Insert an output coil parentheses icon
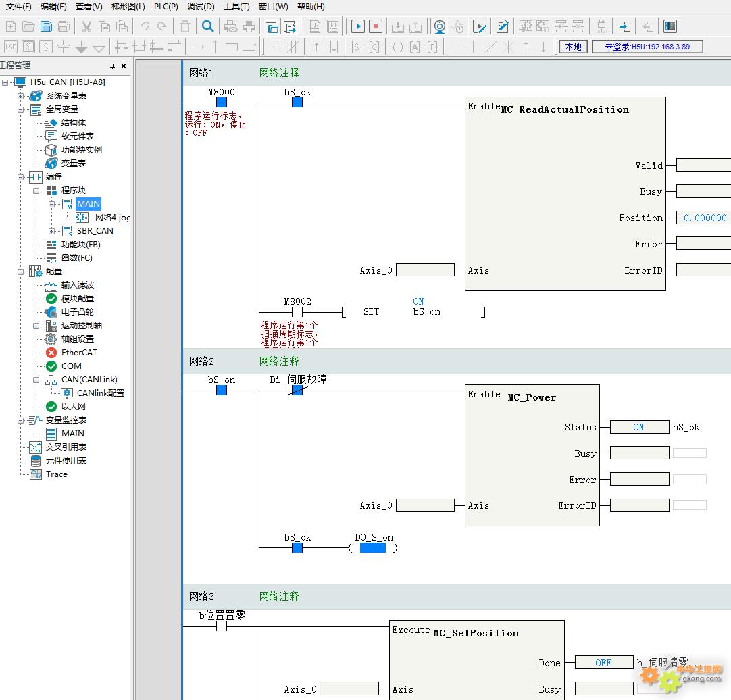 click(x=397, y=47)
